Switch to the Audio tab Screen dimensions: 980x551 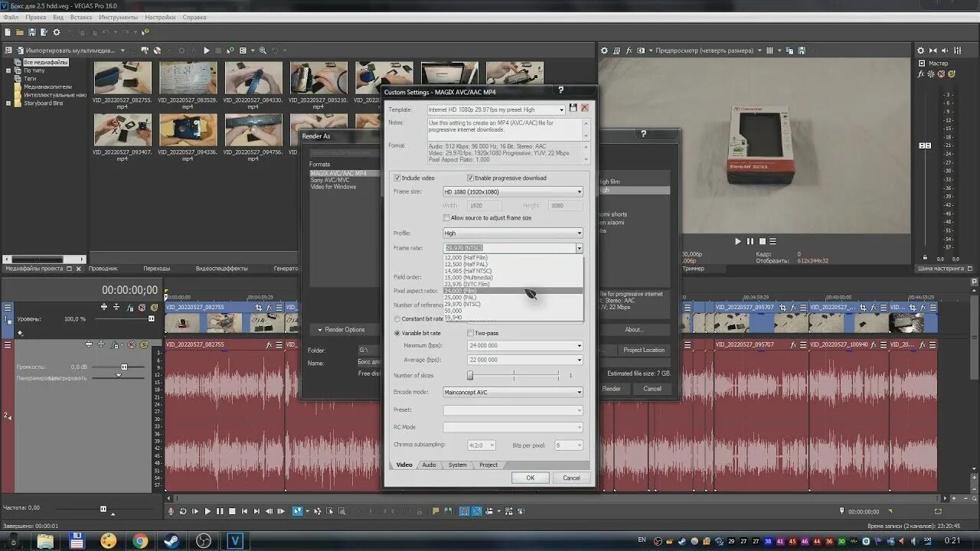tap(429, 465)
